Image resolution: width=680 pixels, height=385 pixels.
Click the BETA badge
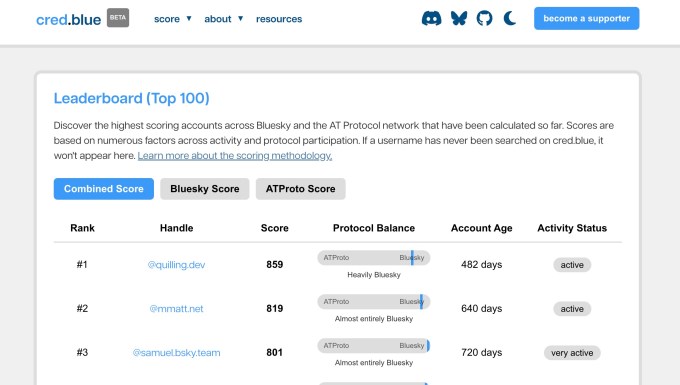coord(118,18)
